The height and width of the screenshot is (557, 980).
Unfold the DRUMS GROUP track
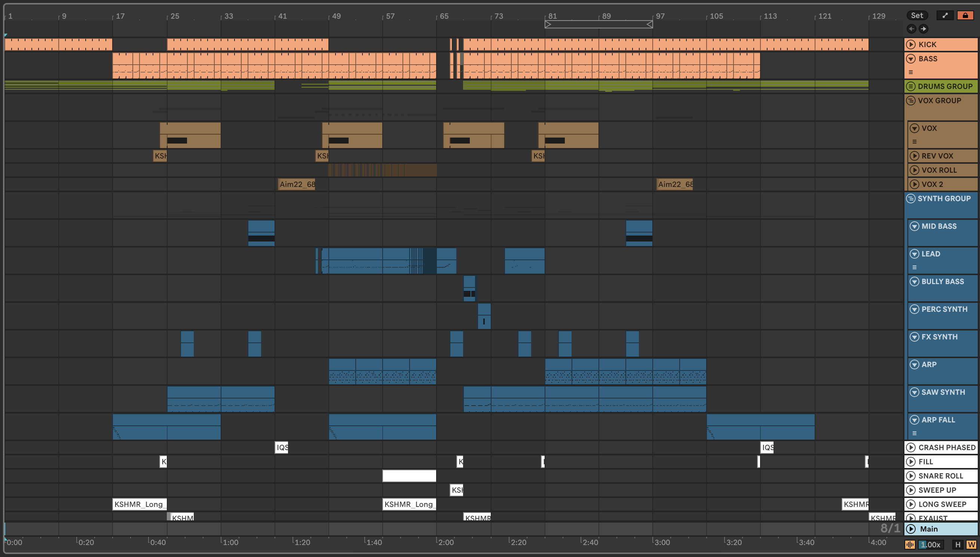(911, 86)
